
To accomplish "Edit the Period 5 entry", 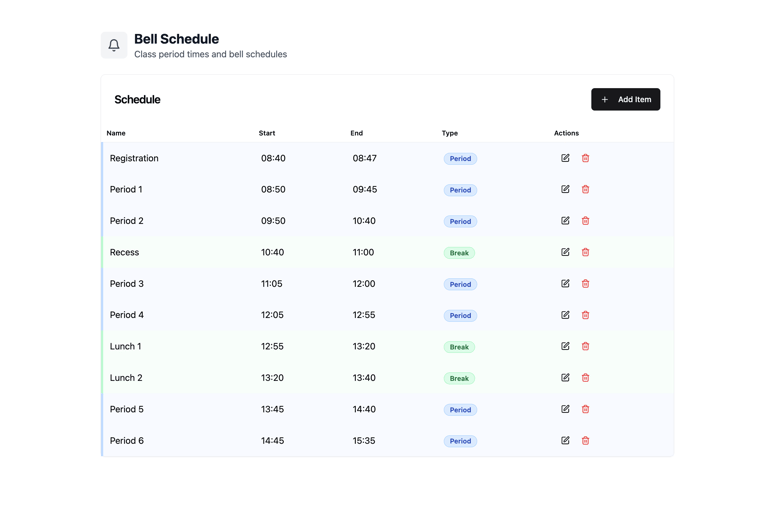I will pos(565,409).
